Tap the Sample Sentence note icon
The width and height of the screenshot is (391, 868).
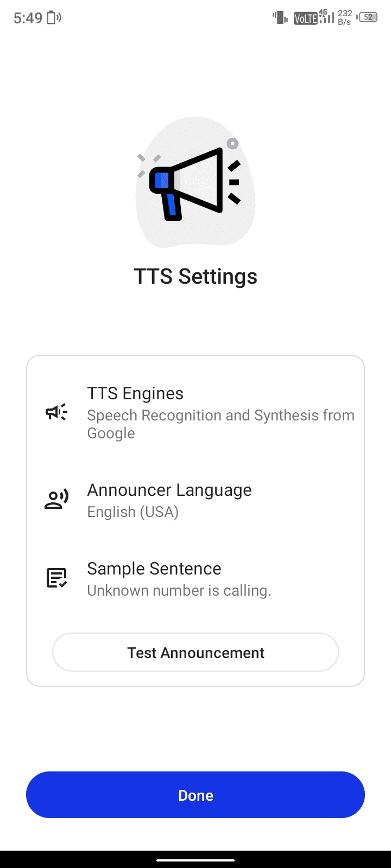pyautogui.click(x=56, y=578)
